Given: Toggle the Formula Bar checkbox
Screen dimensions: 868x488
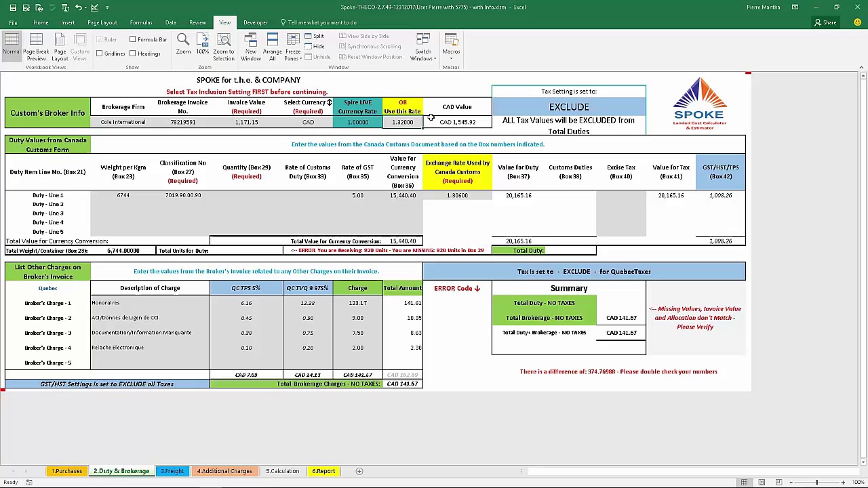Looking at the screenshot, I should [148, 40].
